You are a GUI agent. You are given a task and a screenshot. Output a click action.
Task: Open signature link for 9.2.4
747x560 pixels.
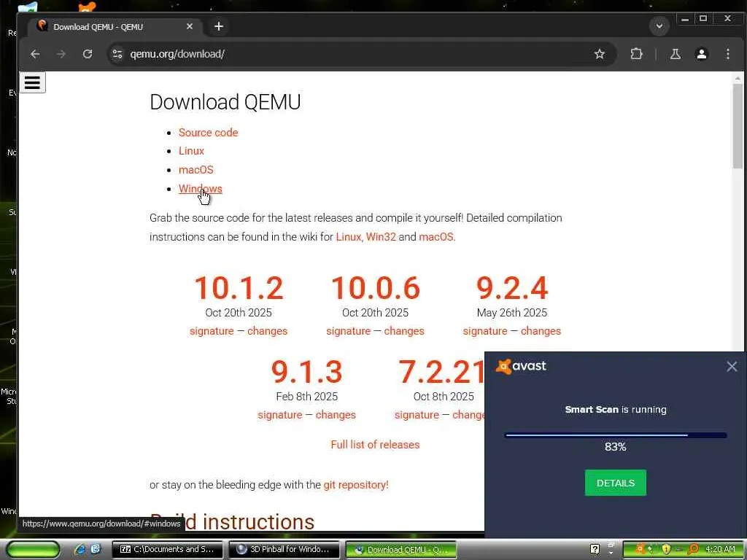click(485, 331)
